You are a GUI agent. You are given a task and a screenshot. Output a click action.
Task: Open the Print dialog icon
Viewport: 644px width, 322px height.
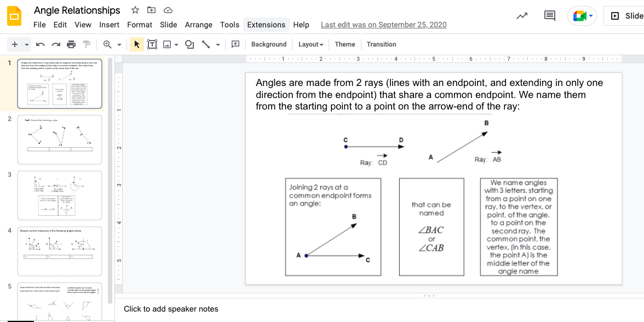click(x=71, y=44)
